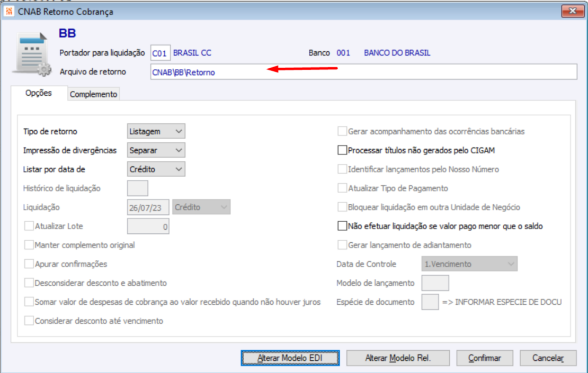Viewport: 588px width, 373px height.
Task: Toggle Gerar lançamento de adiantamento
Action: 342,245
